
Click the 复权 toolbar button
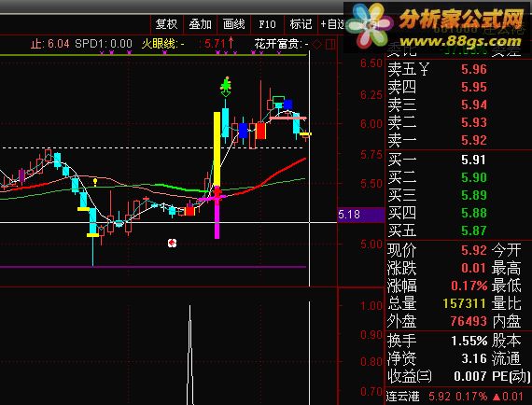(x=166, y=24)
